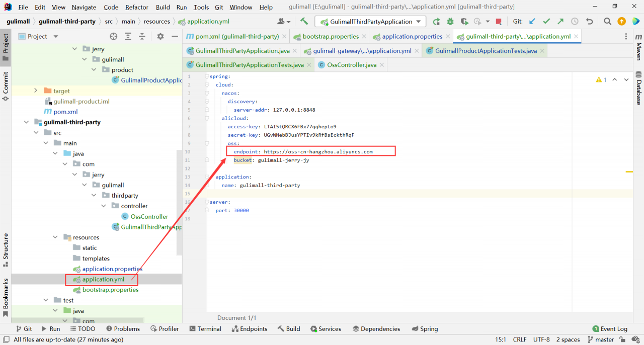Screen dimensions: 644x345
Task: Open the Endpoints tool window
Action: coord(250,328)
